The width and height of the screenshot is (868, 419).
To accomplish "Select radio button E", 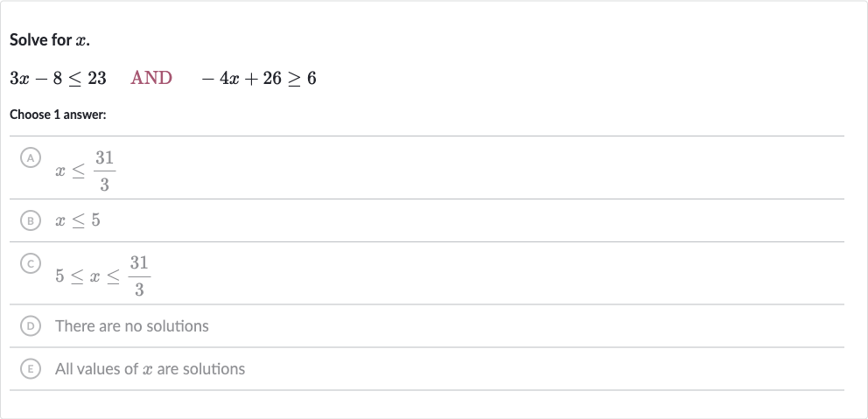I will point(31,369).
